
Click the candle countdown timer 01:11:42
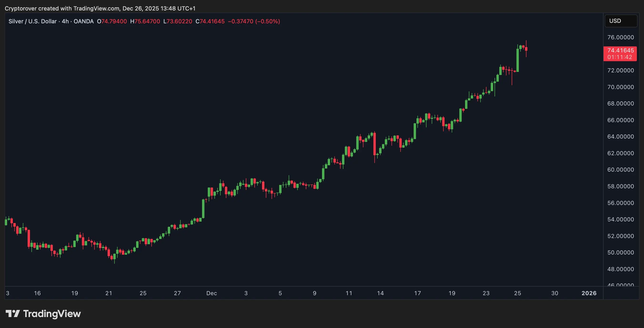[619, 57]
